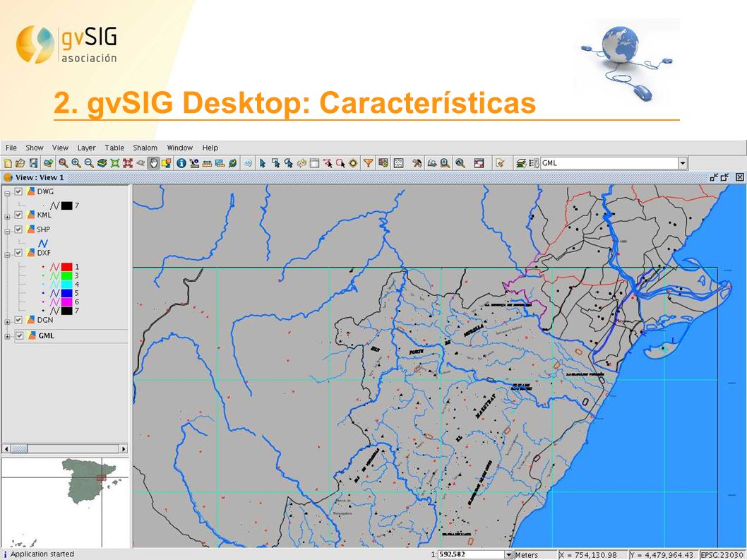Click the scale input field showing 592,582
This screenshot has width=747, height=560.
471,555
